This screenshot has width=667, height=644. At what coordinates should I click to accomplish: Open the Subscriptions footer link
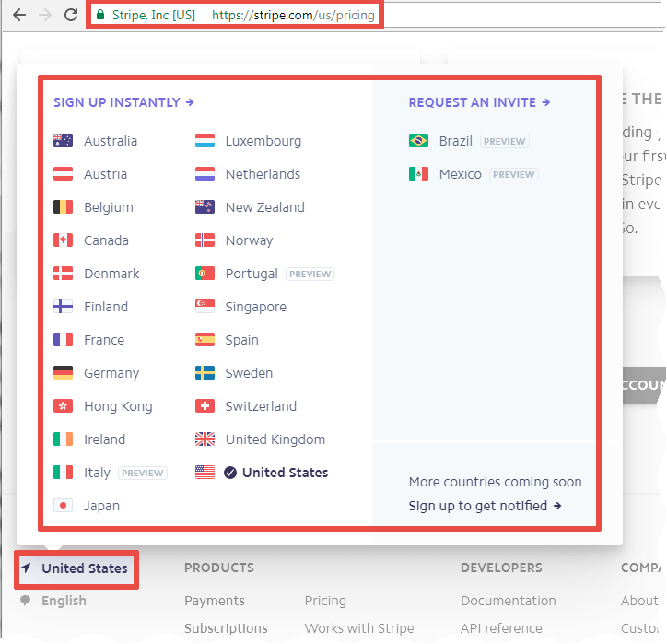(x=226, y=628)
